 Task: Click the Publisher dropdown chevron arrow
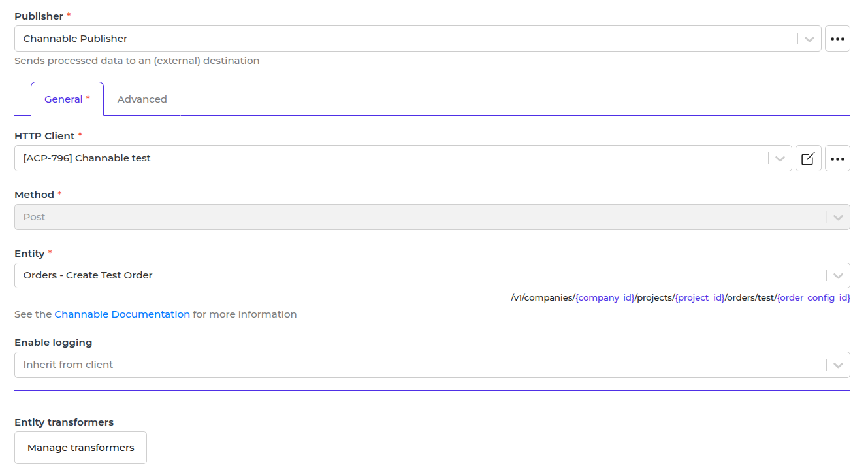point(809,39)
